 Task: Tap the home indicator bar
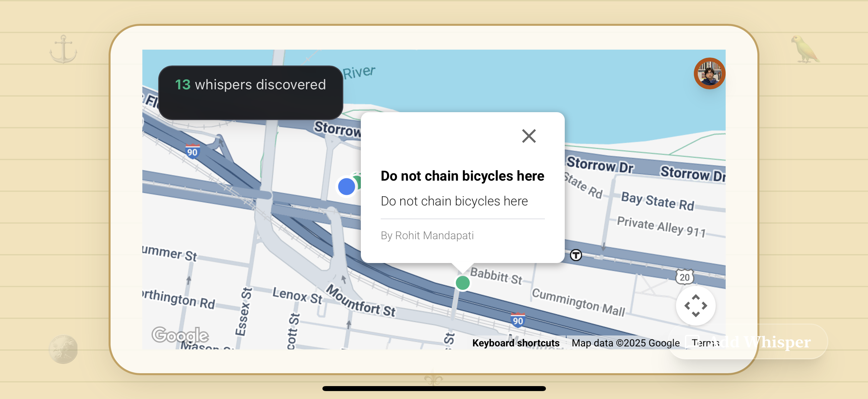[x=434, y=388]
